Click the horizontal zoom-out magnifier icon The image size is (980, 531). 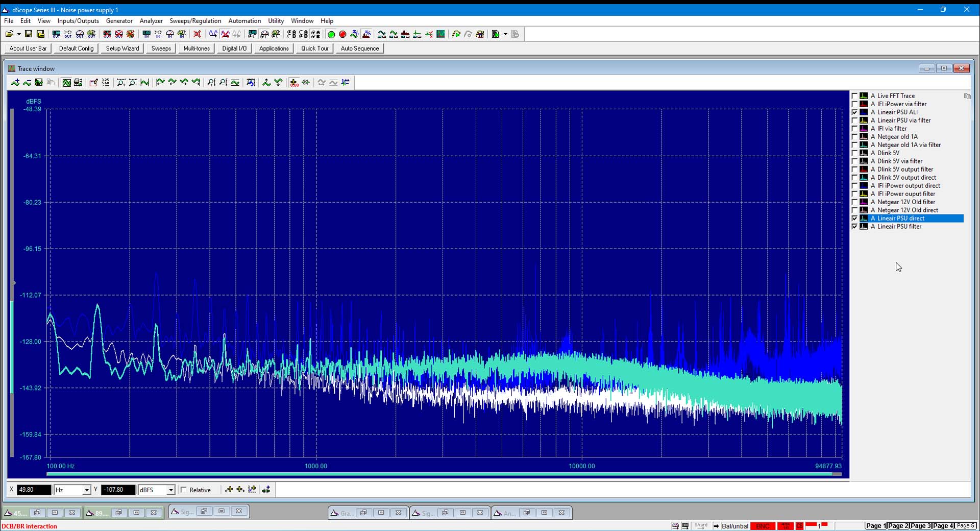(x=133, y=82)
